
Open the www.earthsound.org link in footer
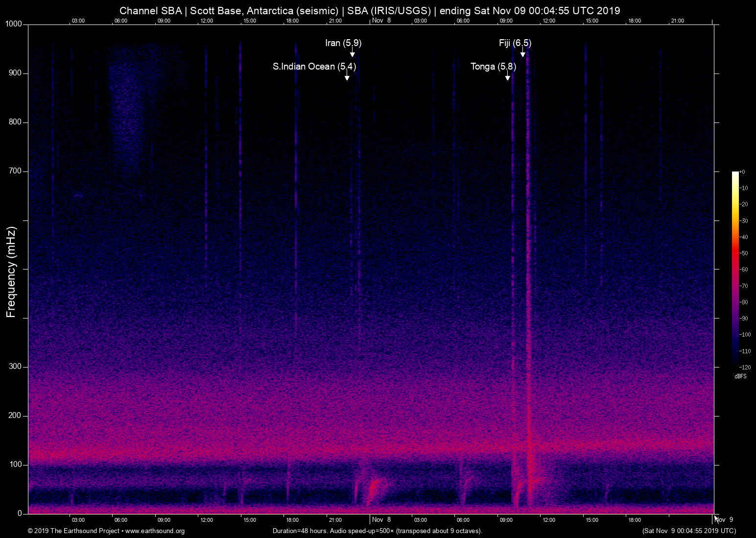(155, 531)
